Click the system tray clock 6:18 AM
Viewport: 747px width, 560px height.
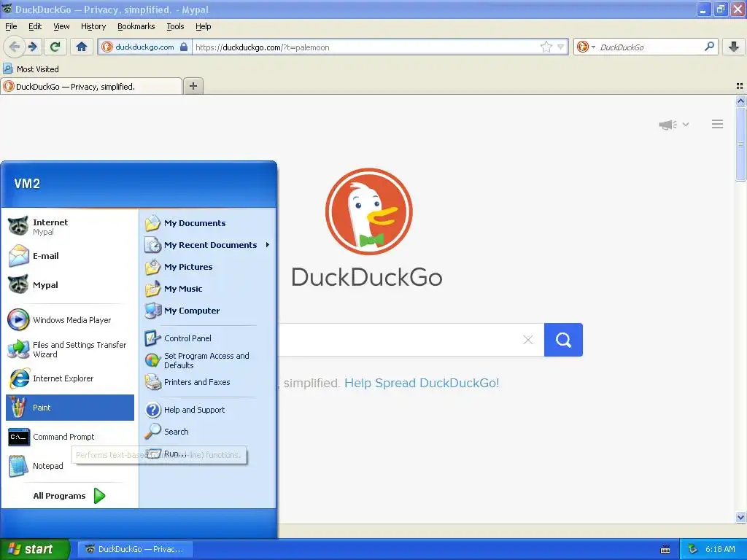720,549
